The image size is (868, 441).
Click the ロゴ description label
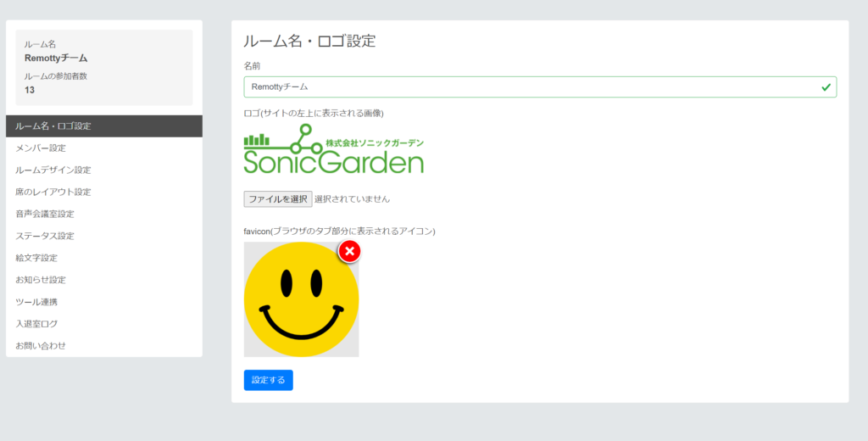(x=314, y=113)
